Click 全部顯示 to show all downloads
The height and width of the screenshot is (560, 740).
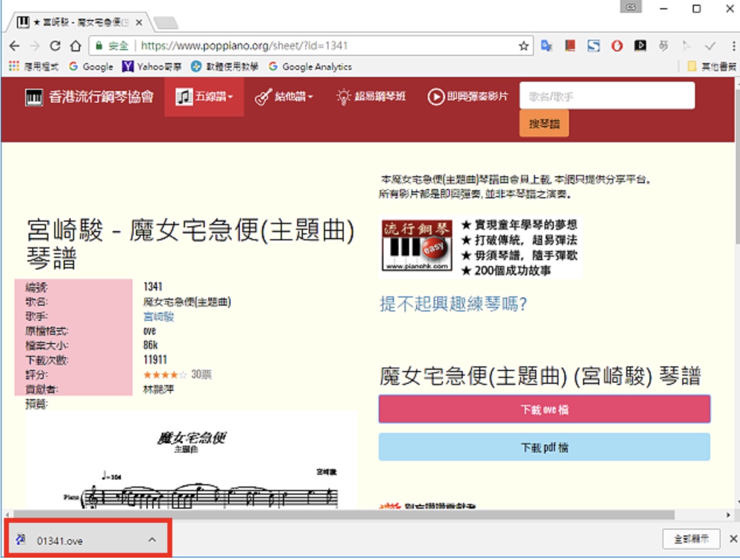click(x=692, y=539)
